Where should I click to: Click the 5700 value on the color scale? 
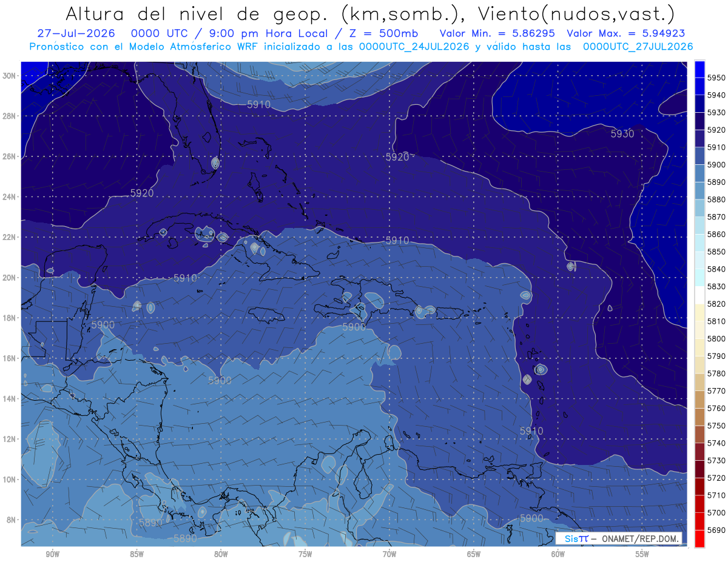click(716, 512)
